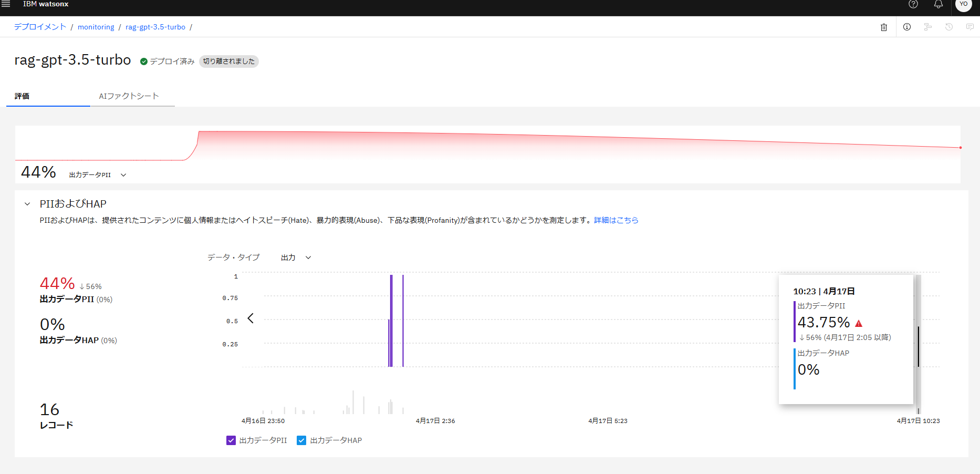Click the 4月17日 2:36 axis label
Image resolution: width=980 pixels, height=474 pixels.
[x=435, y=421]
